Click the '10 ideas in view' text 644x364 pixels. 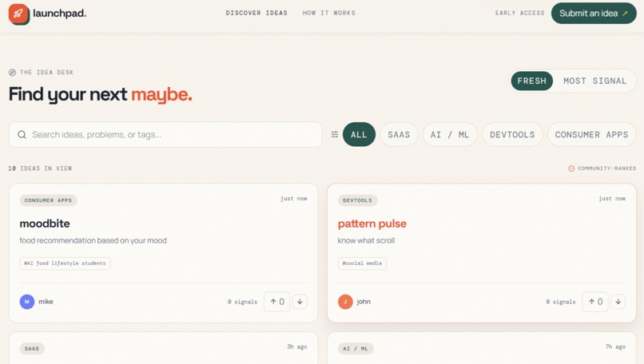click(40, 168)
